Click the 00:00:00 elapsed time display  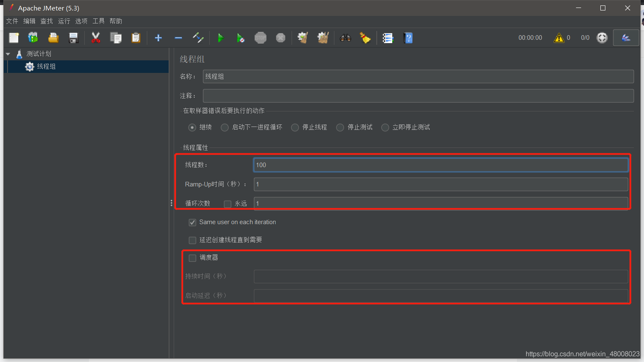530,38
